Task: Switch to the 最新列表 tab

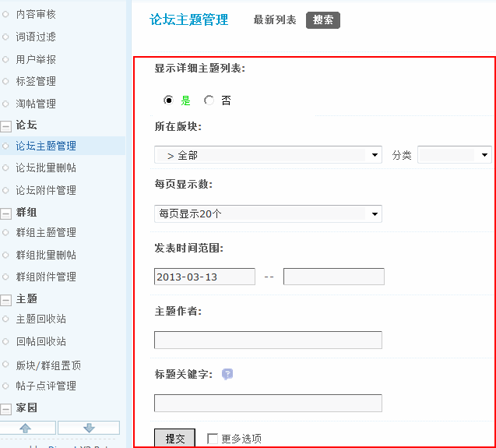Action: [x=275, y=20]
